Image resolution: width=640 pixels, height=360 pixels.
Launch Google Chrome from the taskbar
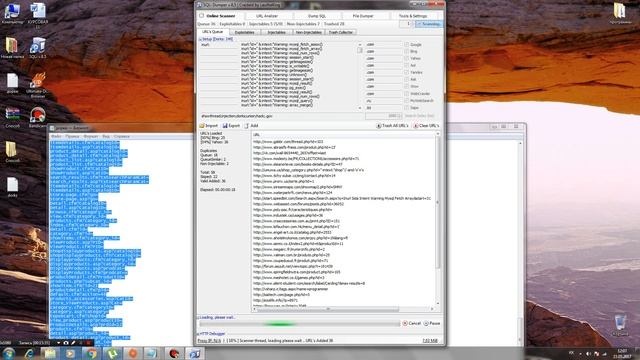tap(91, 353)
